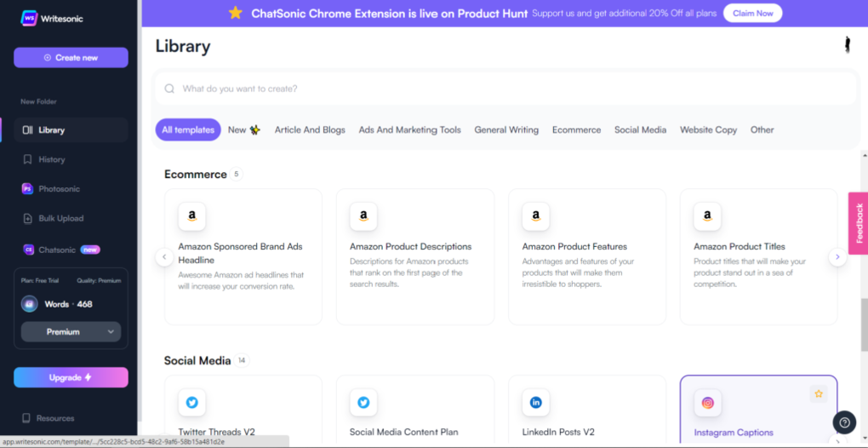This screenshot has width=868, height=448.
Task: Open the user profile avatar
Action: [x=847, y=45]
